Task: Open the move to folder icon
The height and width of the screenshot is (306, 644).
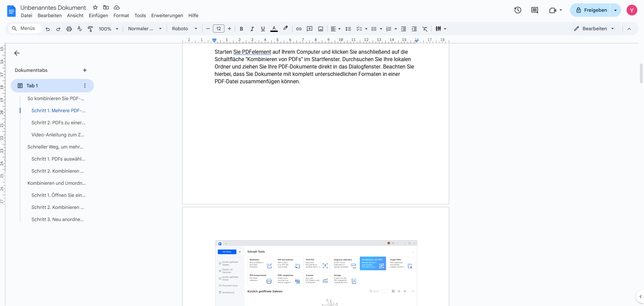Action: tap(106, 7)
